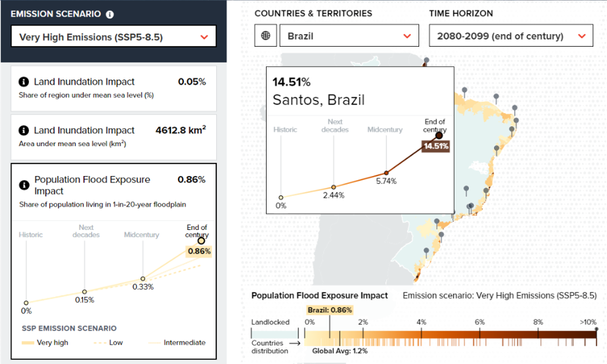Click the Next decades 2.44% point in Santos chart
Viewport: 607px width, 364px height.
(x=333, y=187)
